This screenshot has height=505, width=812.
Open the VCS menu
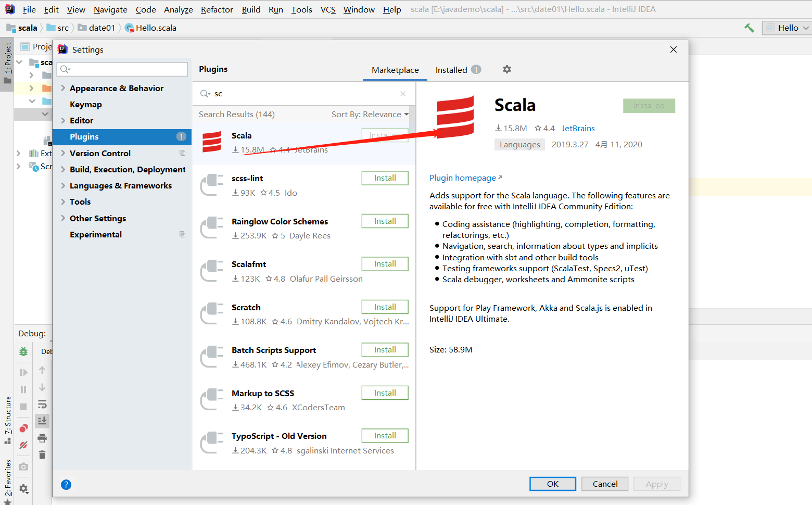(328, 9)
